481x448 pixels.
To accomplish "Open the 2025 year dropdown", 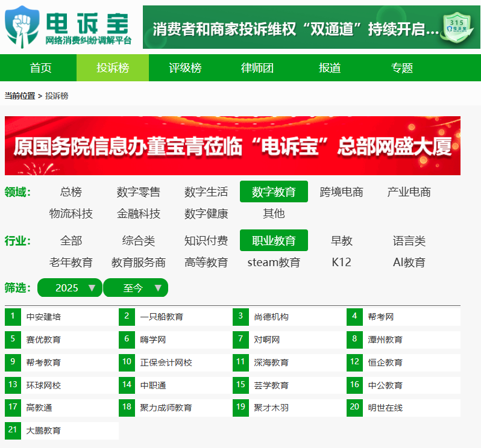I will click(70, 288).
